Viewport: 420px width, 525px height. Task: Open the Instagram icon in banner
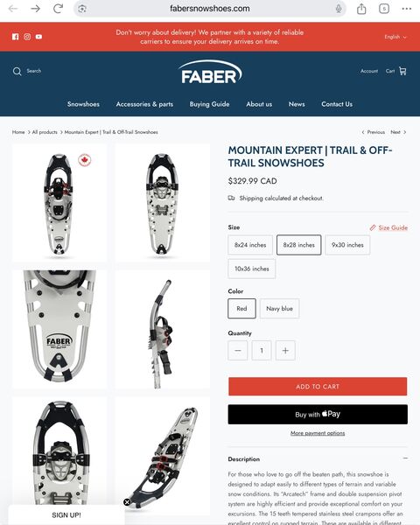tap(27, 37)
